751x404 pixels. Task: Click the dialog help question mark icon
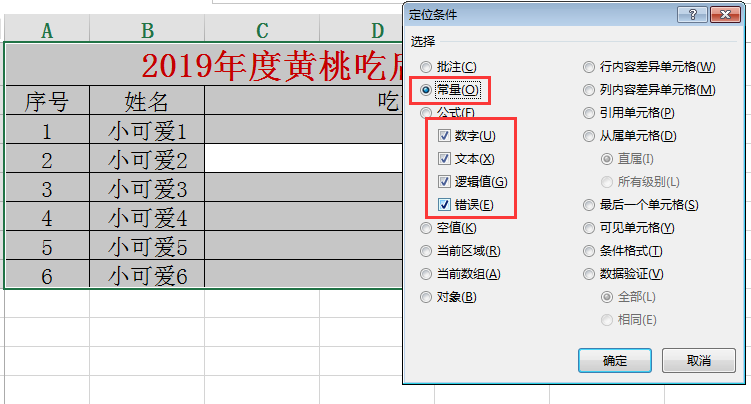(686, 14)
